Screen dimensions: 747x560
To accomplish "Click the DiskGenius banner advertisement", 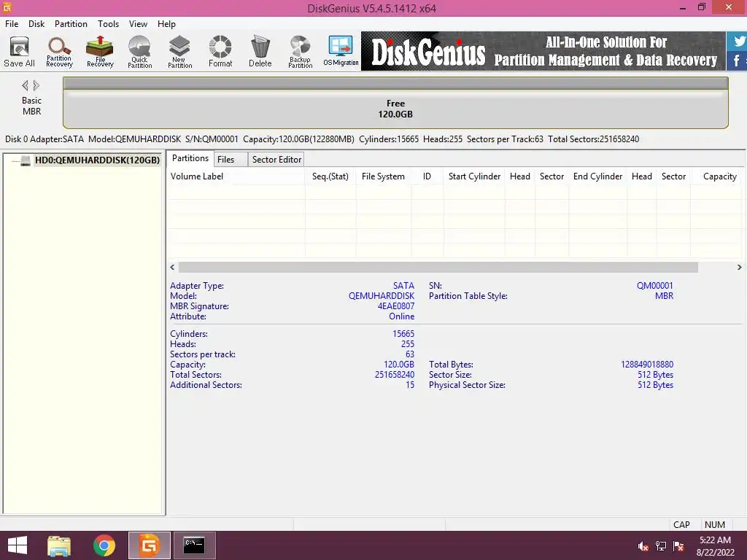I will (x=543, y=52).
